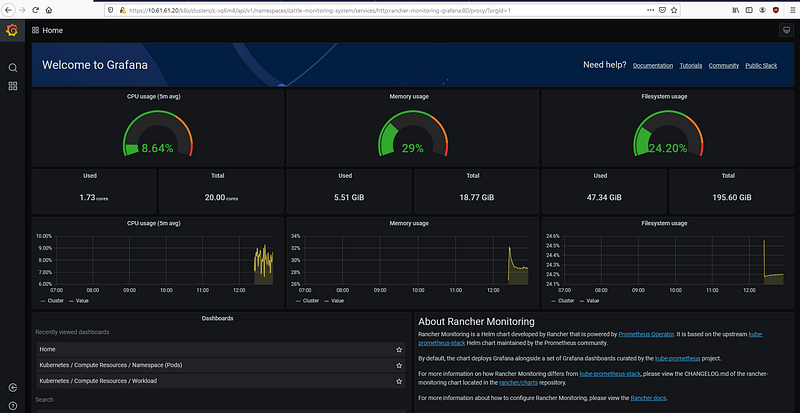Viewport: 800px width, 413px height.
Task: Open CPU usage gauge panel title menu
Action: (x=154, y=96)
